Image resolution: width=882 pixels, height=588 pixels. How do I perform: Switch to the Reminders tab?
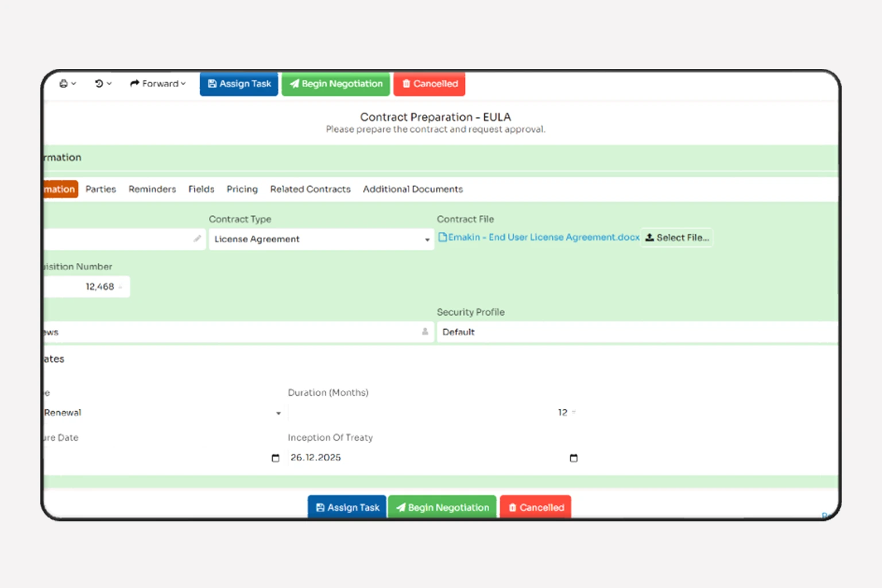(x=152, y=189)
